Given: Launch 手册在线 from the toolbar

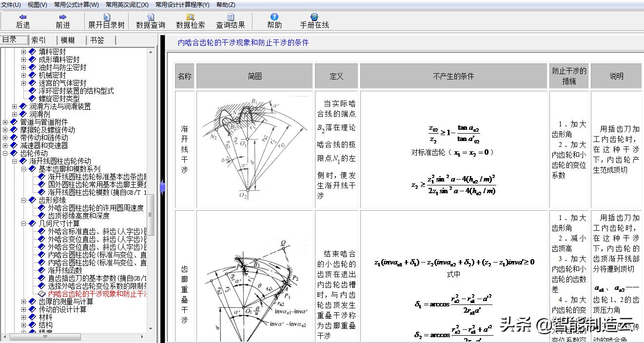Looking at the screenshot, I should point(313,20).
